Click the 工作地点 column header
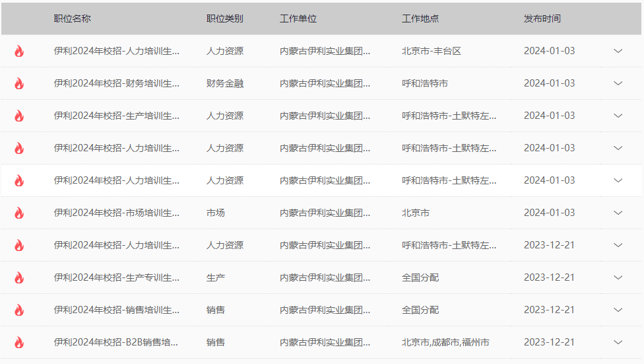Screen dimensions: 644x364 420,18
